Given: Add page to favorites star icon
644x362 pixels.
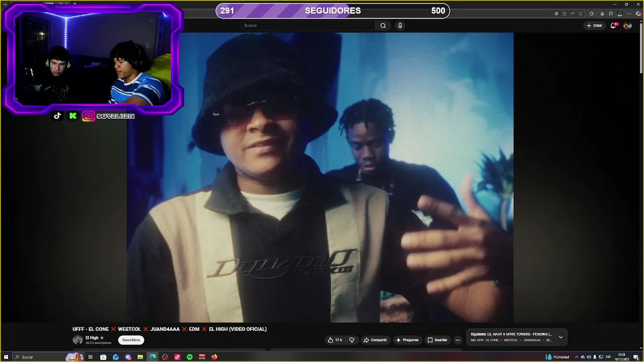Looking at the screenshot, I should (x=581, y=14).
